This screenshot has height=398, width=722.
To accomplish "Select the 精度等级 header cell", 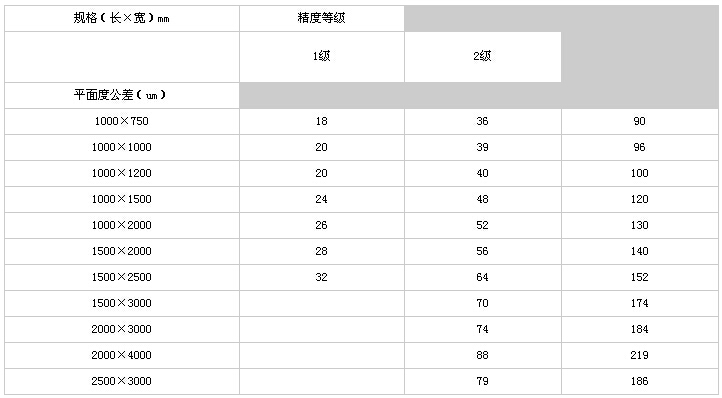I will 321,18.
